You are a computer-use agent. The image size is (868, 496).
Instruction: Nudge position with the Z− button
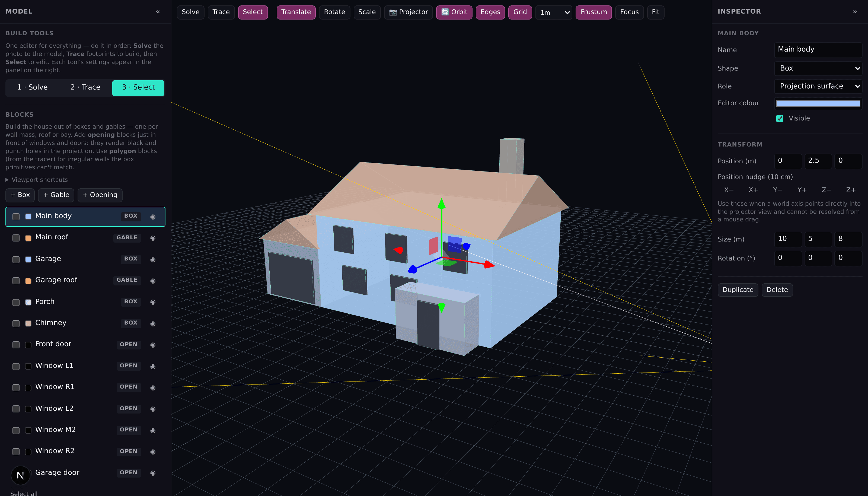point(826,190)
